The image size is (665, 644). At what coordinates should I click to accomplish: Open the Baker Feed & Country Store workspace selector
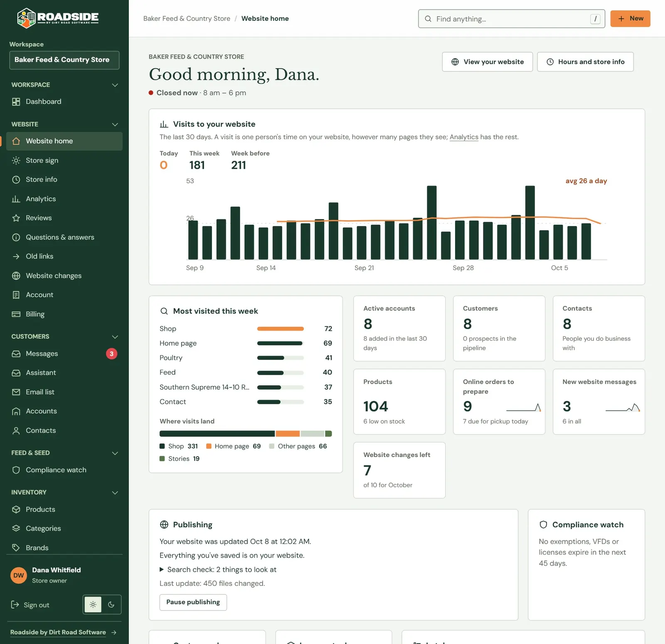[64, 60]
